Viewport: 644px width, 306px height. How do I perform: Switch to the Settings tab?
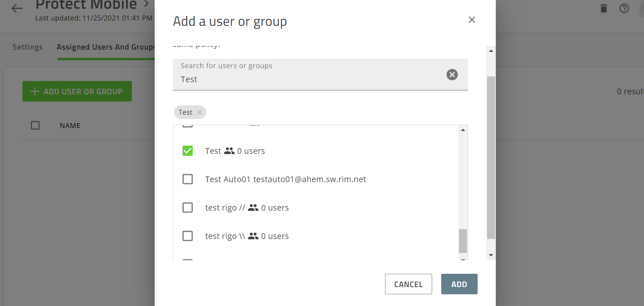click(x=28, y=47)
